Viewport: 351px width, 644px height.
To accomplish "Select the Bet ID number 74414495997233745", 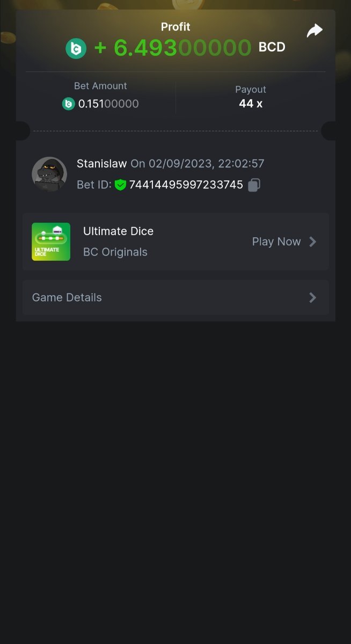I will (x=186, y=185).
